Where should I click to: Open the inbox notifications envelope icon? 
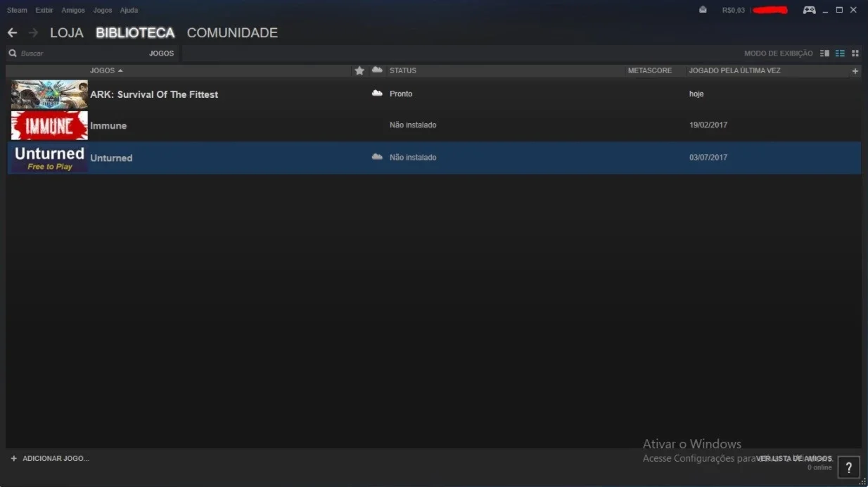703,10
